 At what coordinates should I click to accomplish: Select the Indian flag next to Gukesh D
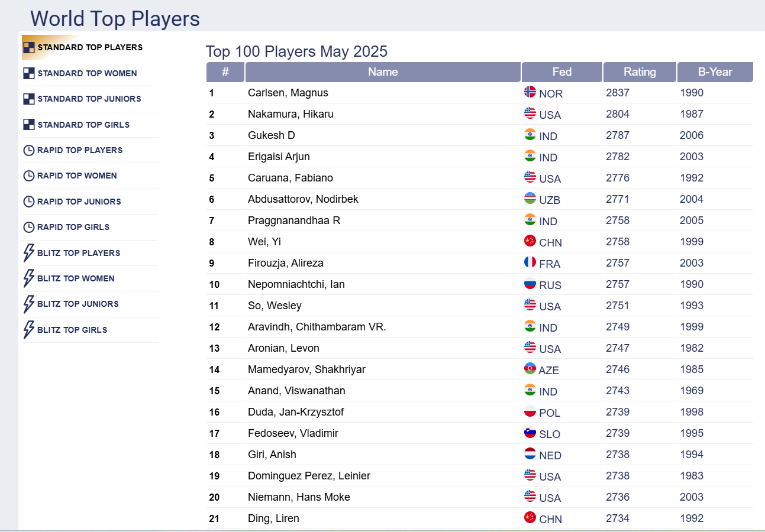(530, 135)
